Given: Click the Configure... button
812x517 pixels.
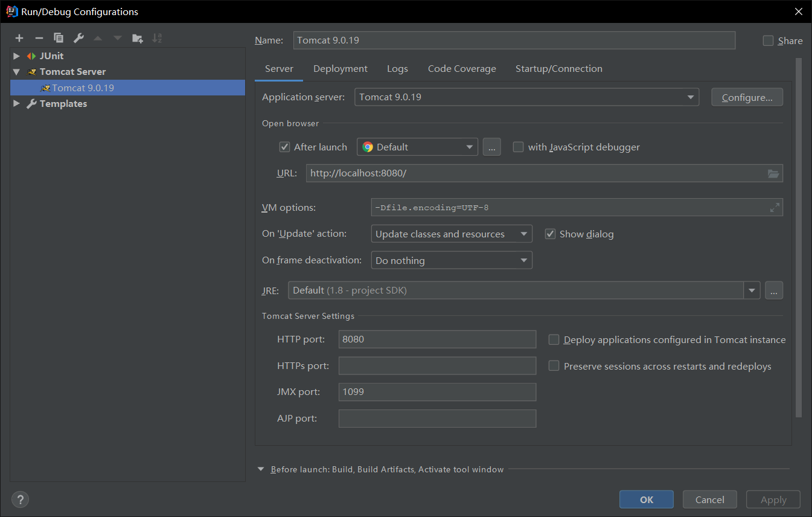Looking at the screenshot, I should 747,97.
